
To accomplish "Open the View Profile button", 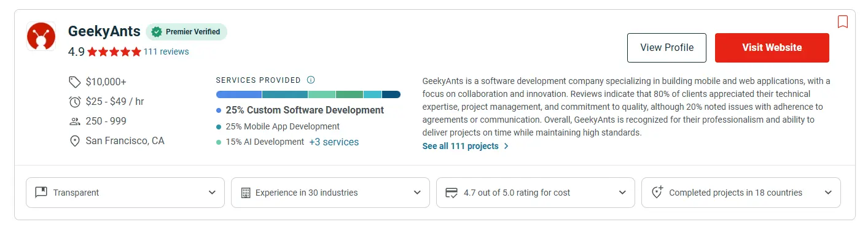I will click(x=667, y=48).
